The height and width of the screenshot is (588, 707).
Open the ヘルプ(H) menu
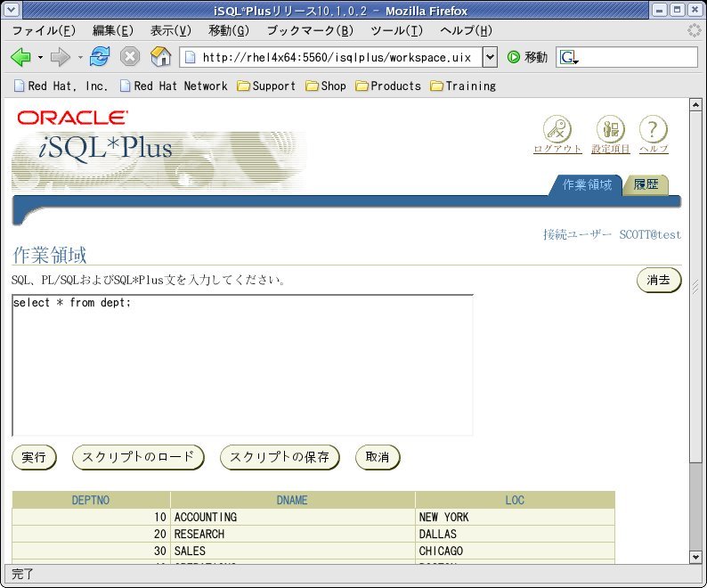click(466, 30)
